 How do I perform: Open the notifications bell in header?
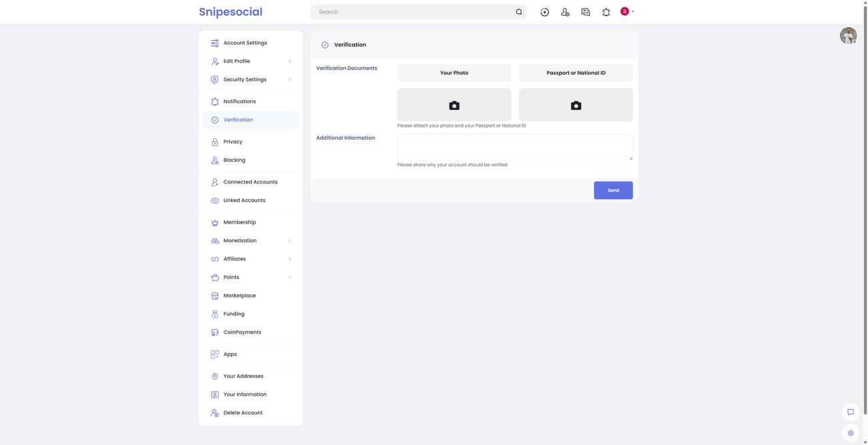pos(606,12)
